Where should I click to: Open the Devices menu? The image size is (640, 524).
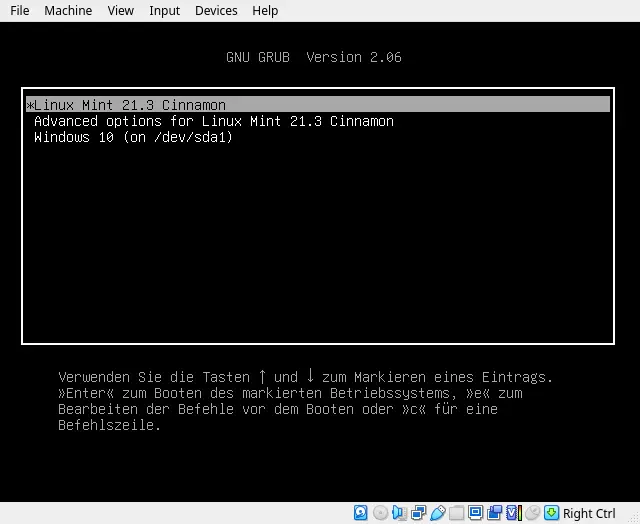click(216, 11)
